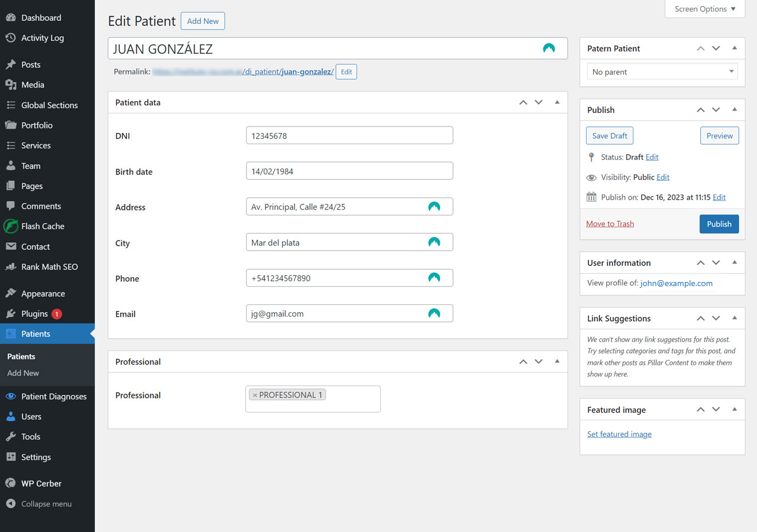
Task: Collapse the Publish panel toggle
Action: click(x=735, y=110)
